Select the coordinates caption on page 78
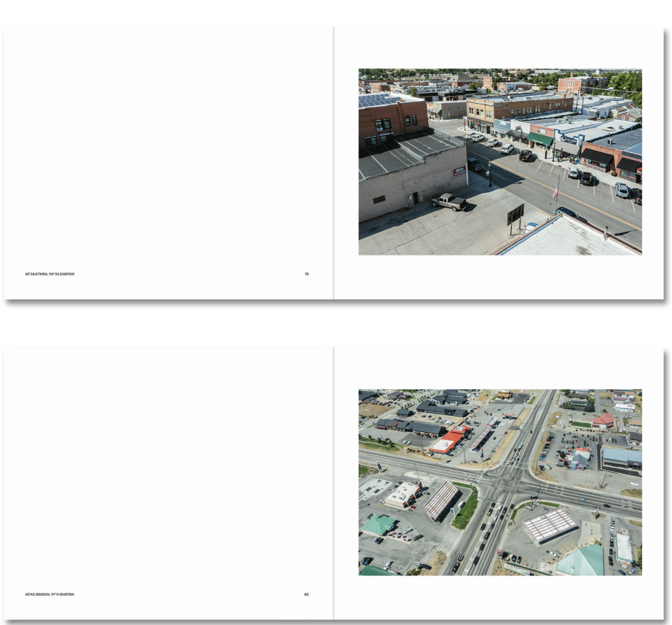Viewport: 672px width, 625px height. tap(49, 274)
